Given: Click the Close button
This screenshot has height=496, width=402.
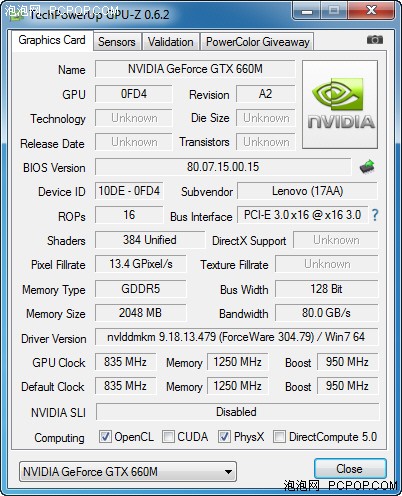Looking at the screenshot, I should [x=350, y=469].
